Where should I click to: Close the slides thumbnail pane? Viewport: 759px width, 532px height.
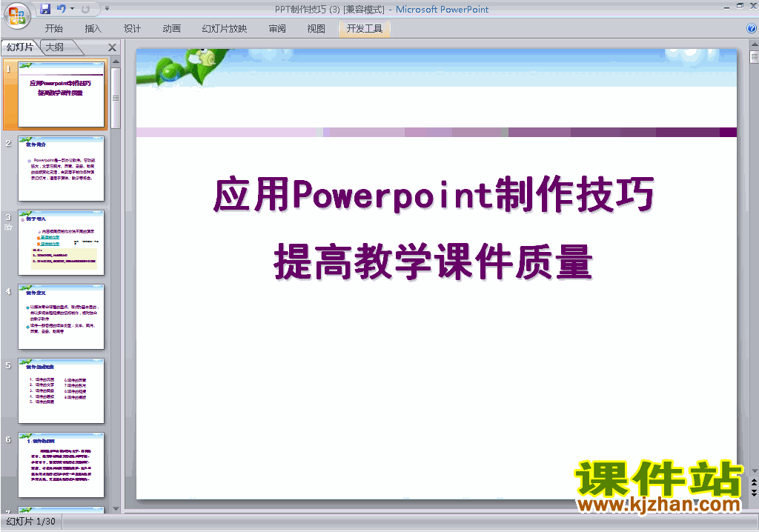point(113,47)
